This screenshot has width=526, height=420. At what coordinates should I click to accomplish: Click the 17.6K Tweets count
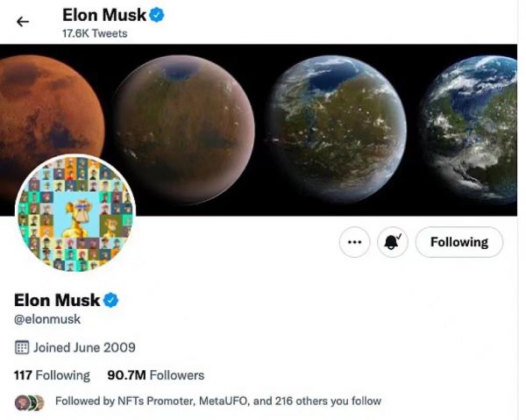(x=95, y=33)
